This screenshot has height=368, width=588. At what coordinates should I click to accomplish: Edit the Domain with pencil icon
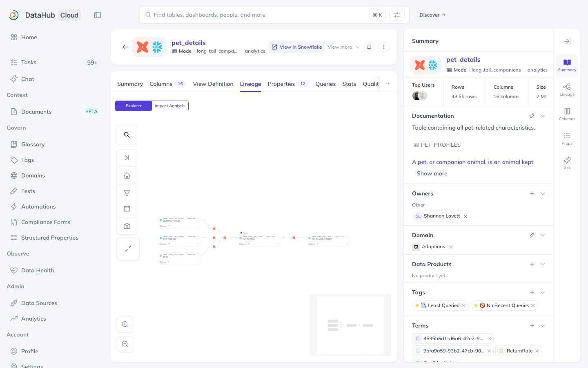click(532, 235)
